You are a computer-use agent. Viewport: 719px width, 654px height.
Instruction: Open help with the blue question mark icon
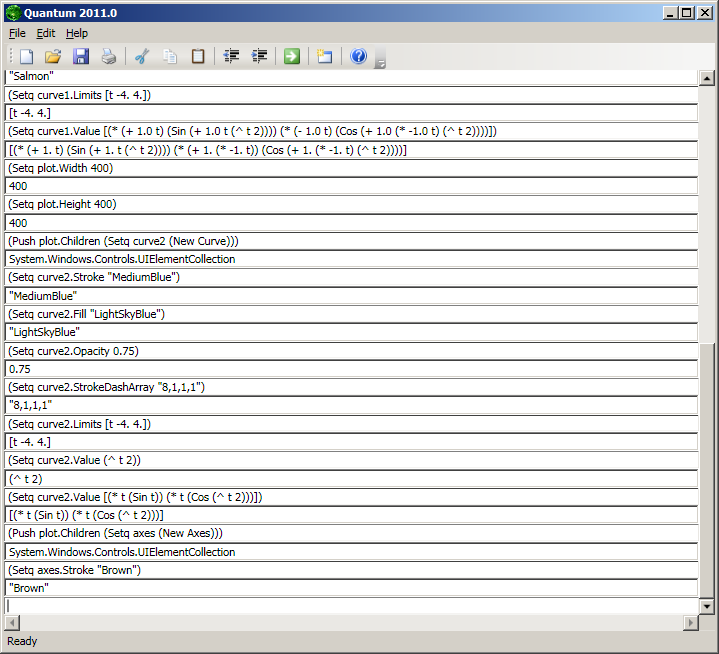pos(359,56)
